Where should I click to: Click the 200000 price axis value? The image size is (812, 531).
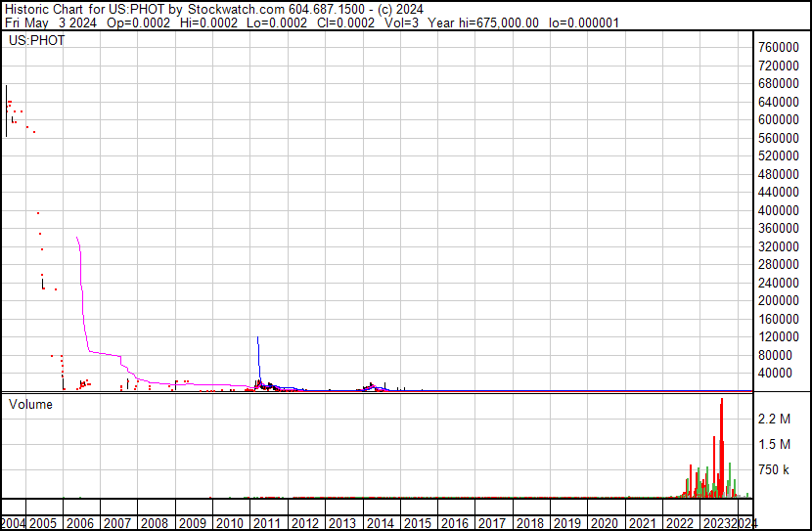[779, 300]
